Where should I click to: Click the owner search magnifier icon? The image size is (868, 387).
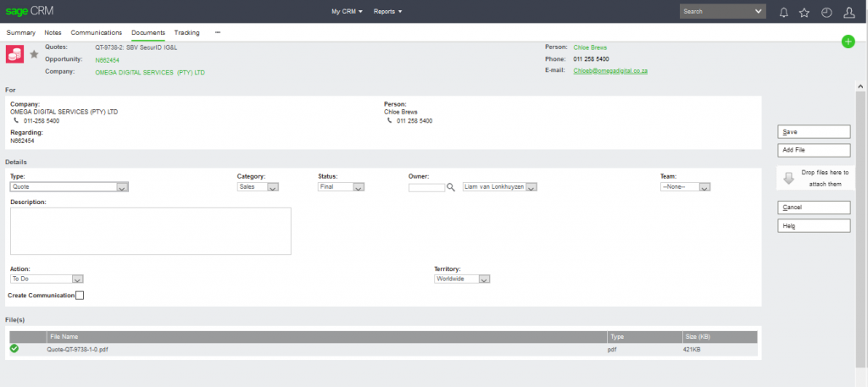tap(452, 187)
